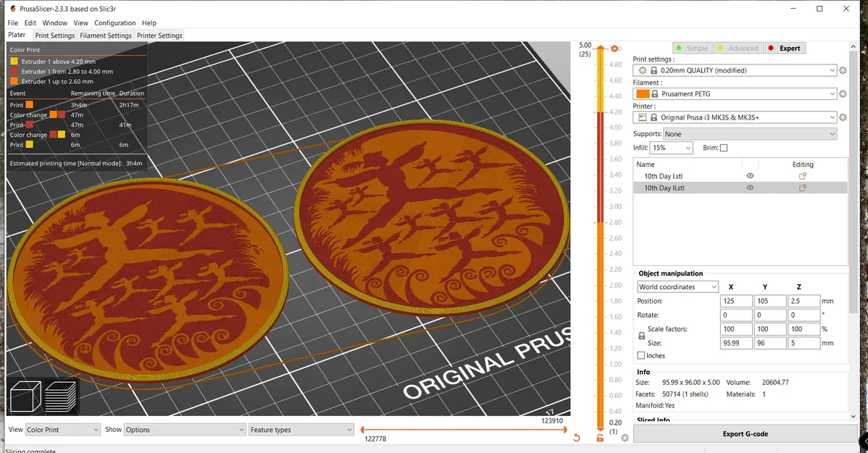
Task: Click Position X field showing 125
Action: coord(735,301)
